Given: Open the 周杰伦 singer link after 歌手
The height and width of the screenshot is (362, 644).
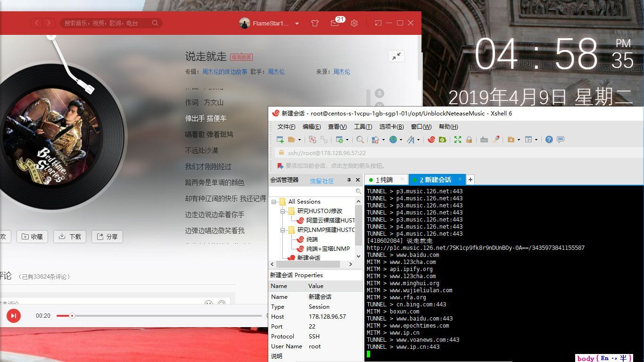Looking at the screenshot, I should coord(276,72).
